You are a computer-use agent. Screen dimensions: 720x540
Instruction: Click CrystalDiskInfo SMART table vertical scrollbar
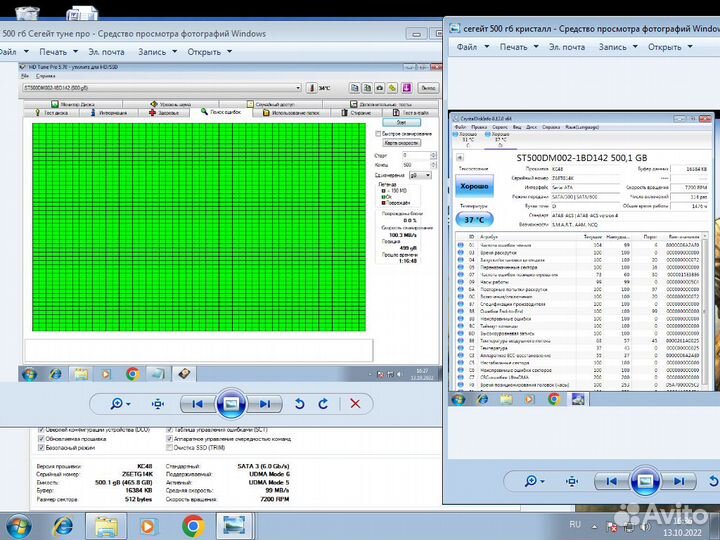[706, 311]
